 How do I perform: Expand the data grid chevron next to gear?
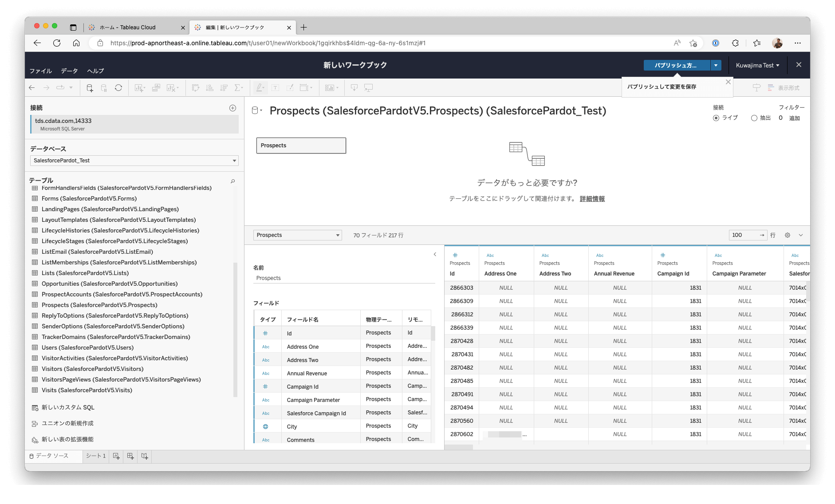tap(801, 235)
